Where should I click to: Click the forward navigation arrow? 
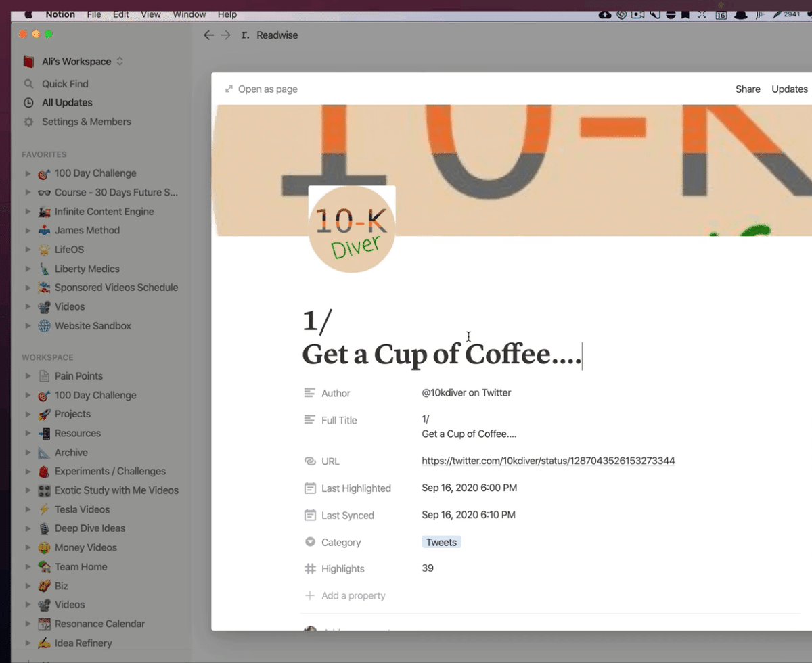tap(226, 35)
